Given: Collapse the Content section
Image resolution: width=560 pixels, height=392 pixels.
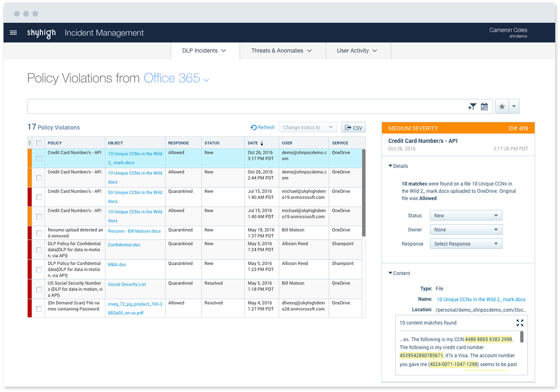Looking at the screenshot, I should (399, 273).
